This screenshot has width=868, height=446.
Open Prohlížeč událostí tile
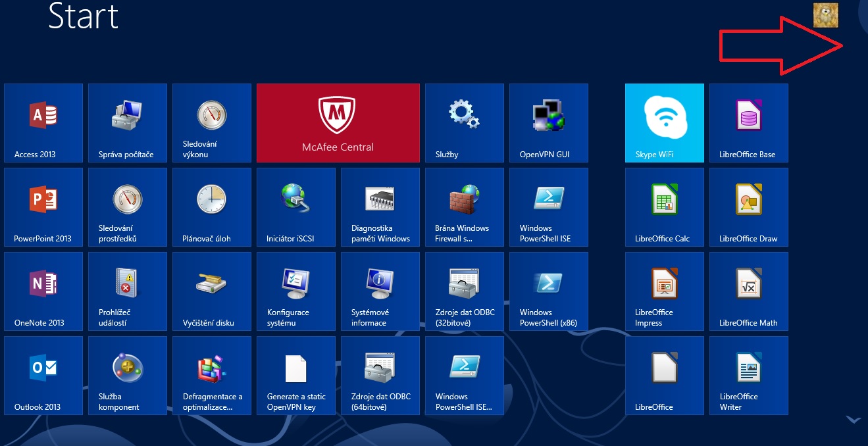128,291
